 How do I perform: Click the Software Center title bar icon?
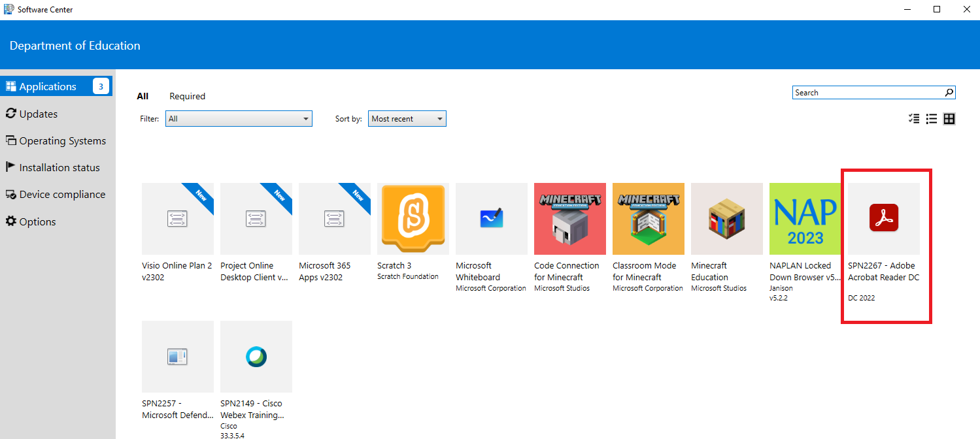[x=8, y=9]
